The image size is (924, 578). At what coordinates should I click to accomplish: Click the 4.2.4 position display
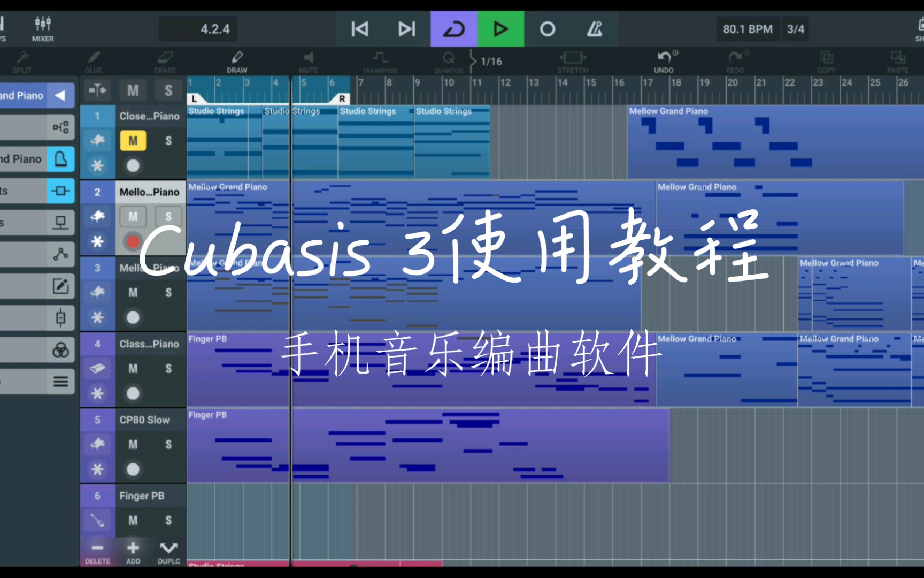tap(199, 29)
